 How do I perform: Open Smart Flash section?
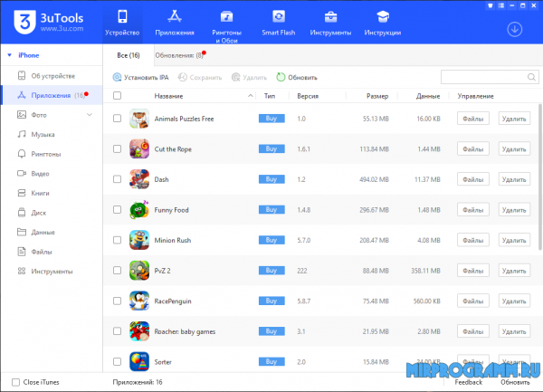(x=279, y=23)
